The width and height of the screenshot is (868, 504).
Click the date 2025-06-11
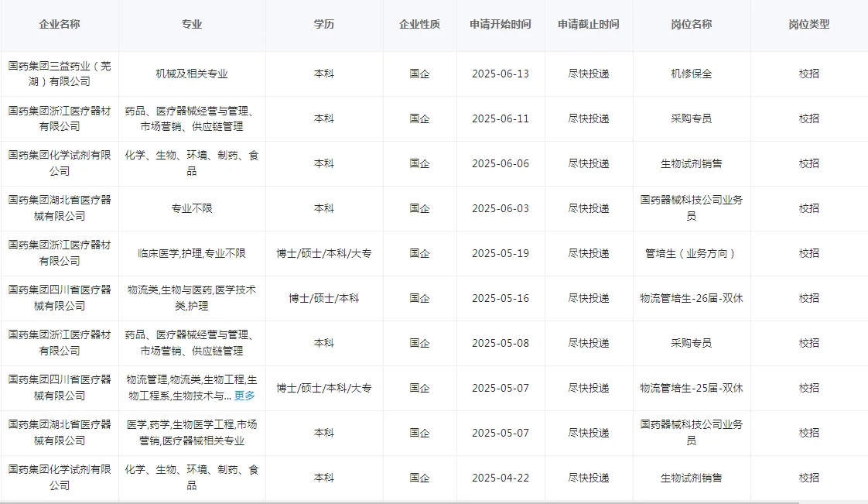(x=501, y=118)
